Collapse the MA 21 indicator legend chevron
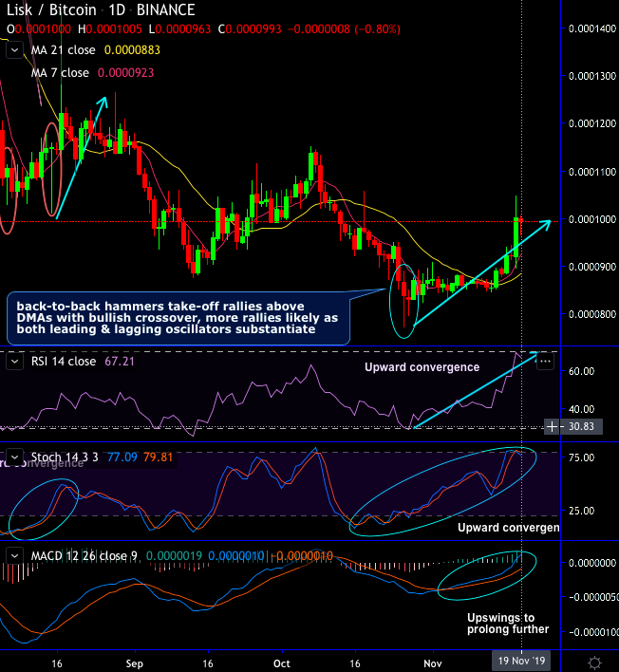Viewport: 619px width, 672px height. (x=14, y=50)
